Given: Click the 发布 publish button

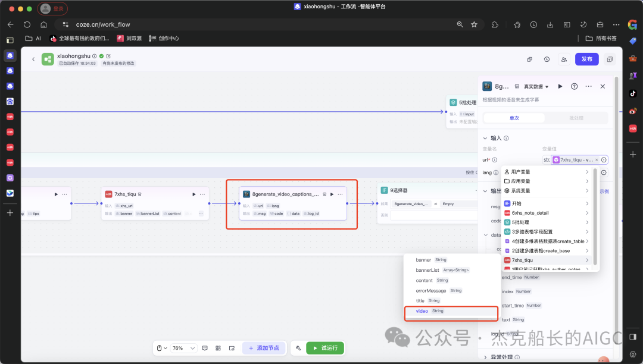Looking at the screenshot, I should [x=586, y=59].
